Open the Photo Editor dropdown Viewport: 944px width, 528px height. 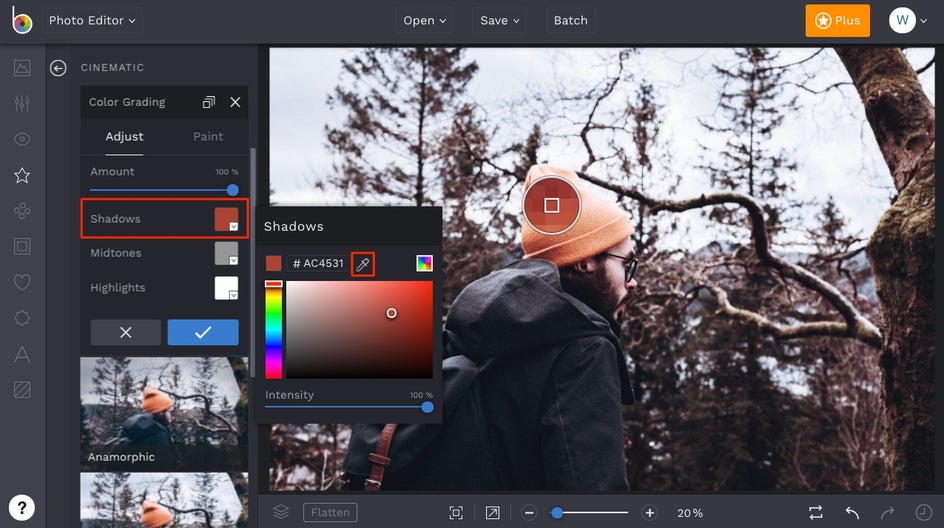(92, 20)
